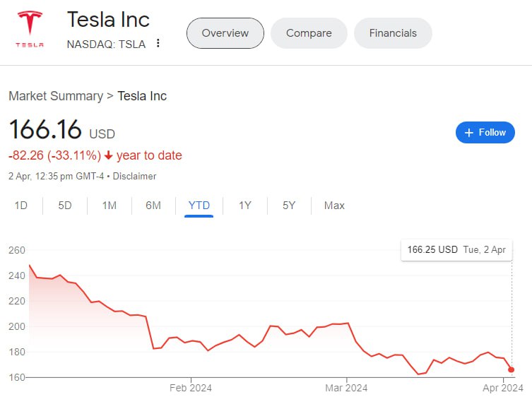Click the 166.25 USD chart tooltip
Screen dimensions: 532x397
point(457,249)
